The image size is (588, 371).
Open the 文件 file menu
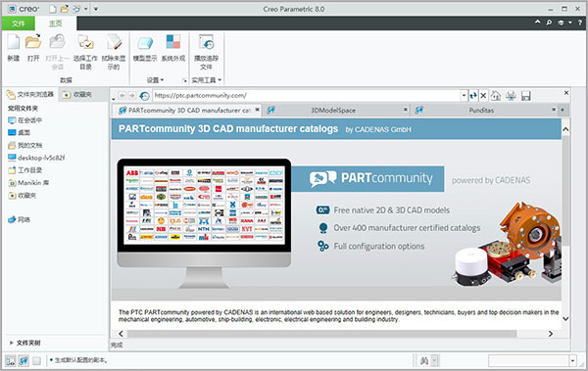[19, 23]
